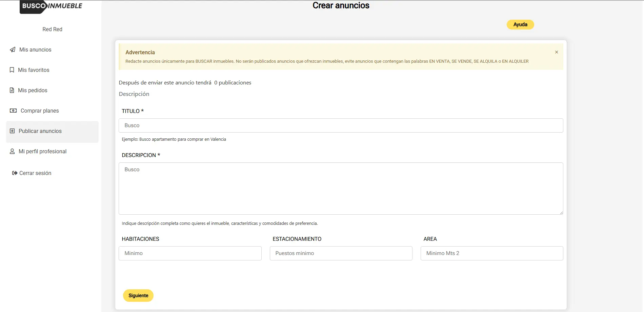Click the document icon beside Mis pedidos

point(12,90)
